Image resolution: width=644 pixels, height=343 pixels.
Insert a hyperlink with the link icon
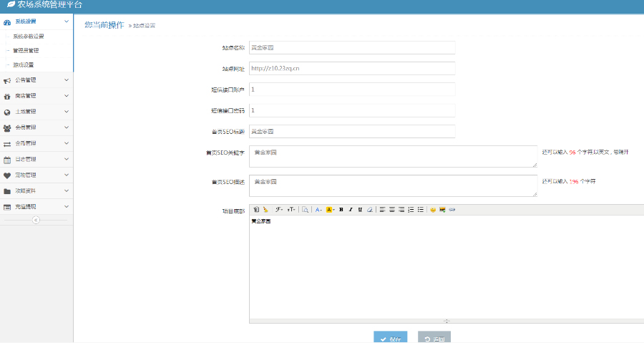point(452,210)
